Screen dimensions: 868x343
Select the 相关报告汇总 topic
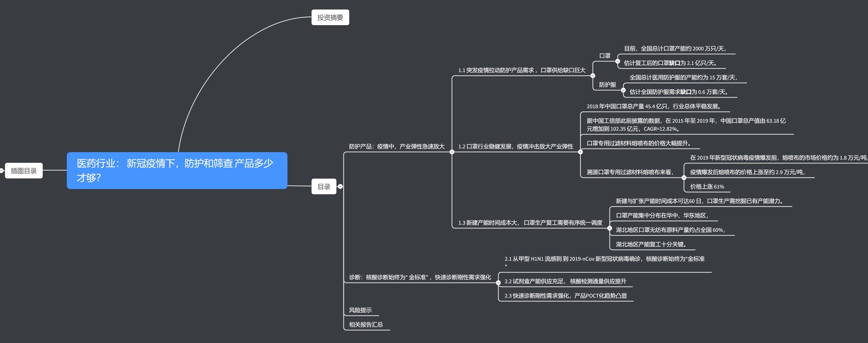tap(366, 325)
